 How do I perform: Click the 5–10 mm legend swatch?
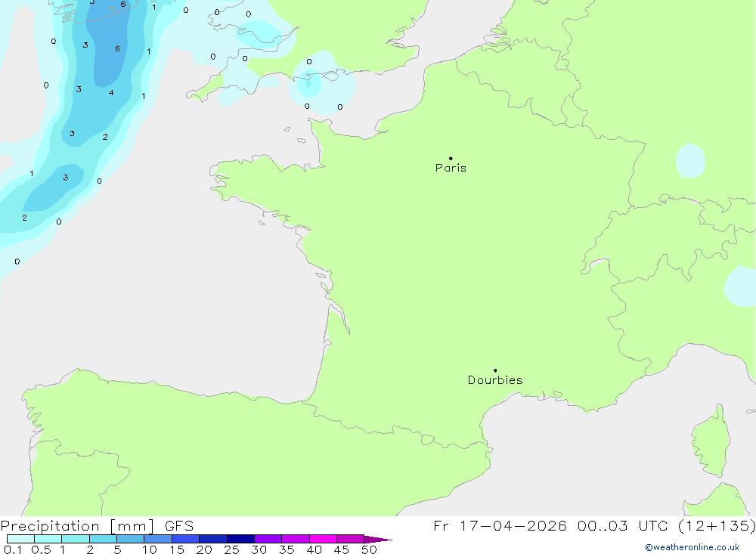131,539
